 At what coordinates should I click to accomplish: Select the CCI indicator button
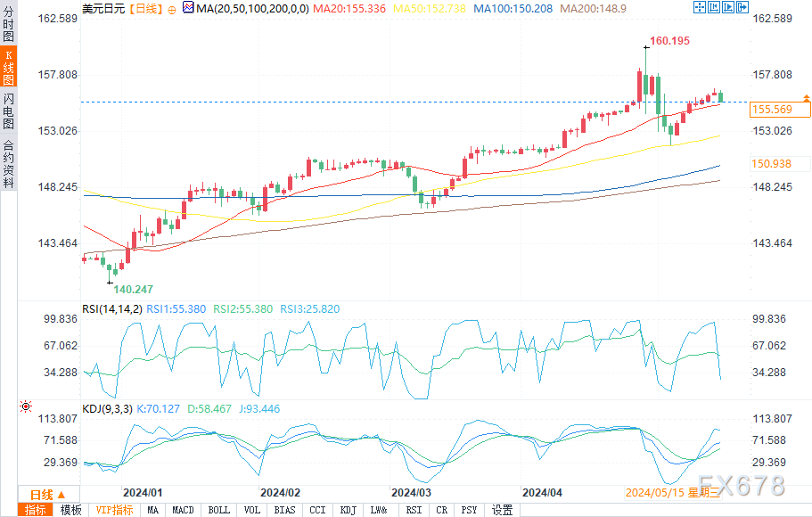(318, 510)
